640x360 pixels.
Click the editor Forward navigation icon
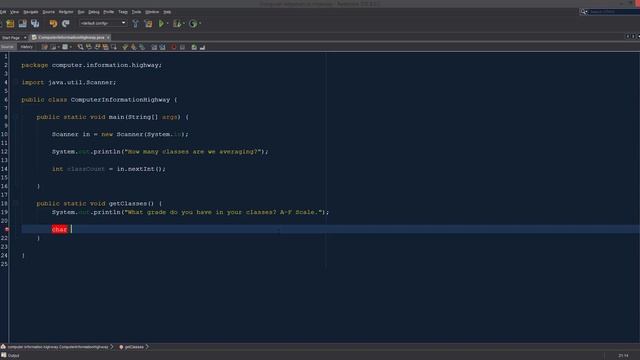(65, 47)
